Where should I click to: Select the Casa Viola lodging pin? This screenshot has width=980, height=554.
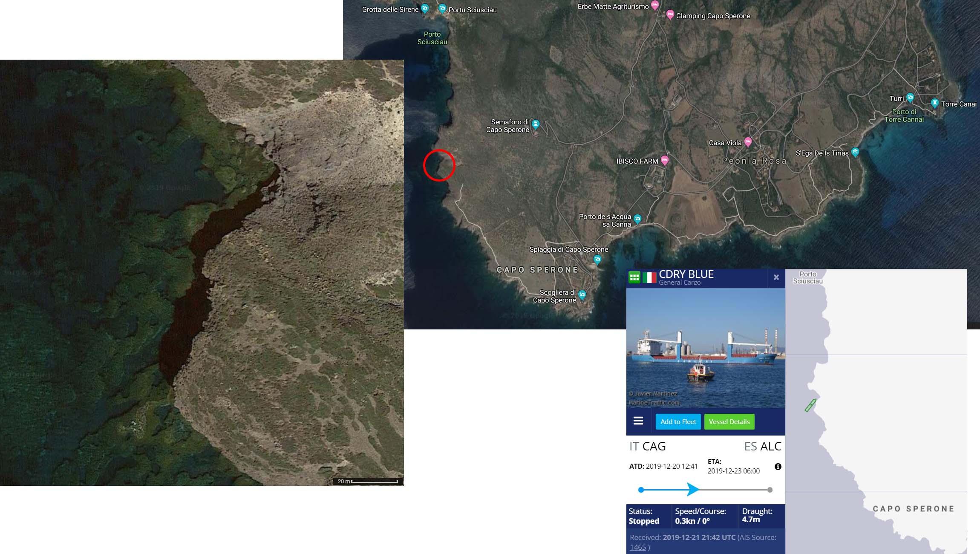748,141
